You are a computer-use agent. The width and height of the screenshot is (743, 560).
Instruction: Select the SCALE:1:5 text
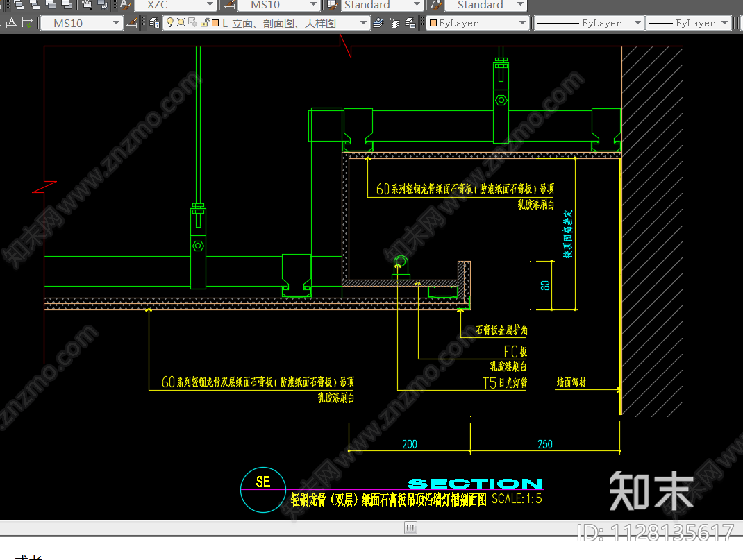coord(517,498)
